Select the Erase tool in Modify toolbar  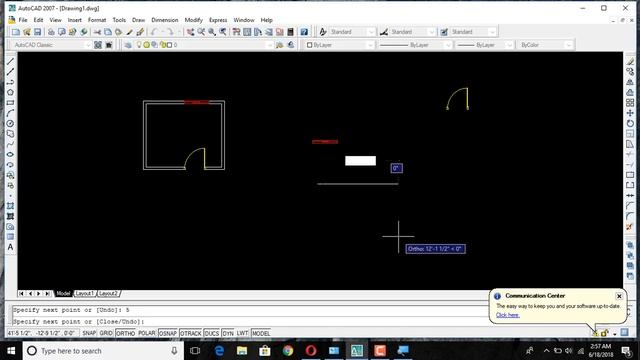point(630,62)
